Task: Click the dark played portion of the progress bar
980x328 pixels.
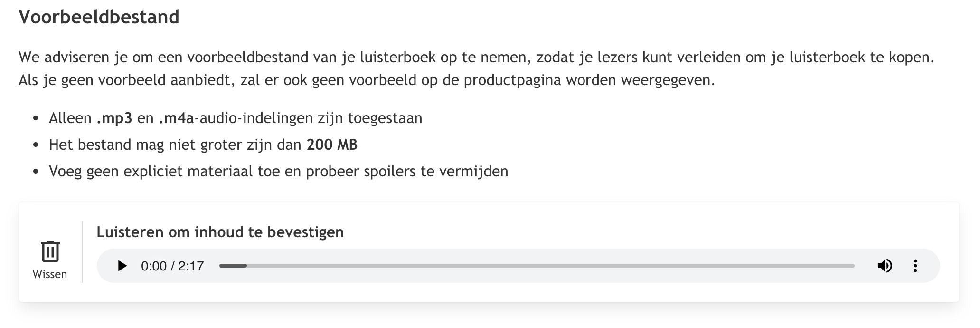Action: click(x=233, y=266)
